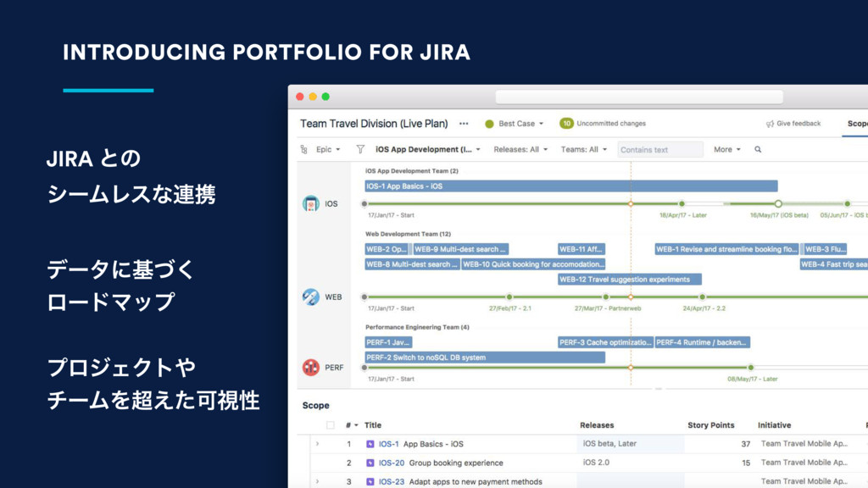
Task: Open the IOS-20 issue link
Action: (x=392, y=463)
